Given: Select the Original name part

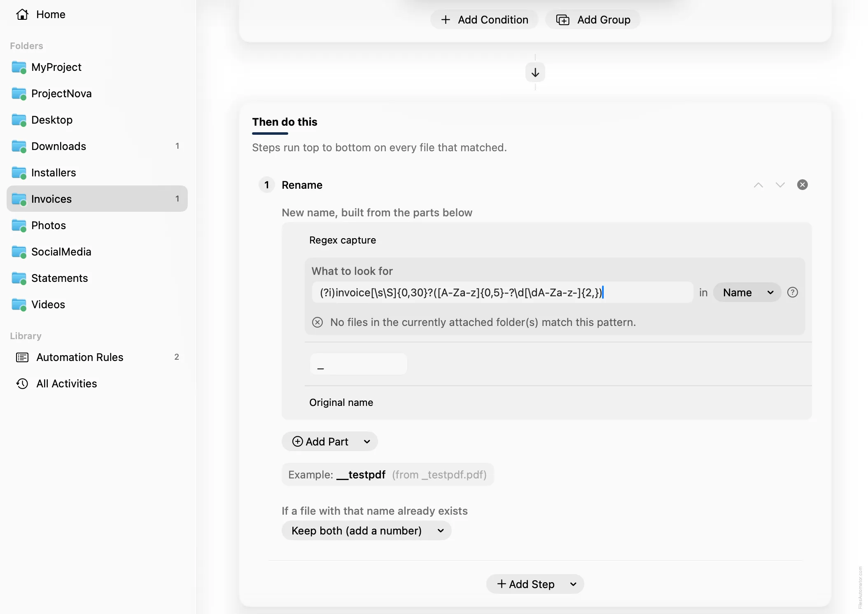Looking at the screenshot, I should pos(341,403).
